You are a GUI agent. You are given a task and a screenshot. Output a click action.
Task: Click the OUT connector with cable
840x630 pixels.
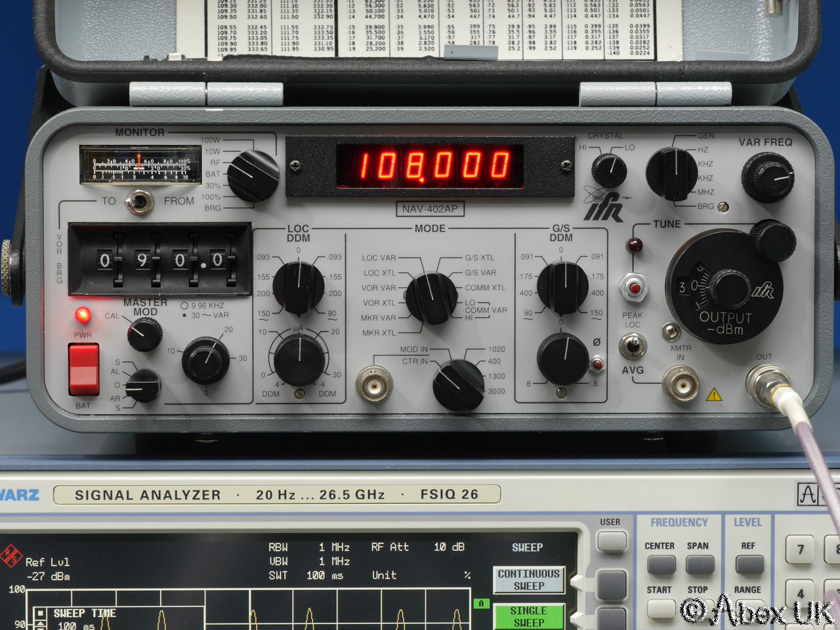pos(766,383)
